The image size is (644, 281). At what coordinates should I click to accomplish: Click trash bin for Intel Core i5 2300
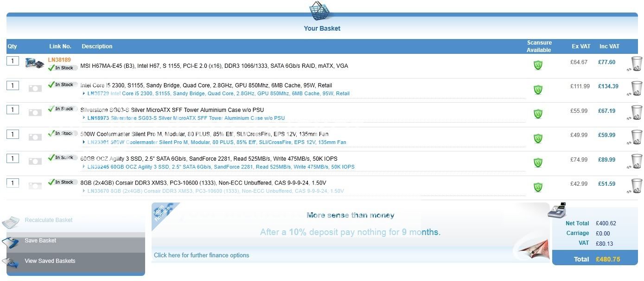tap(637, 88)
